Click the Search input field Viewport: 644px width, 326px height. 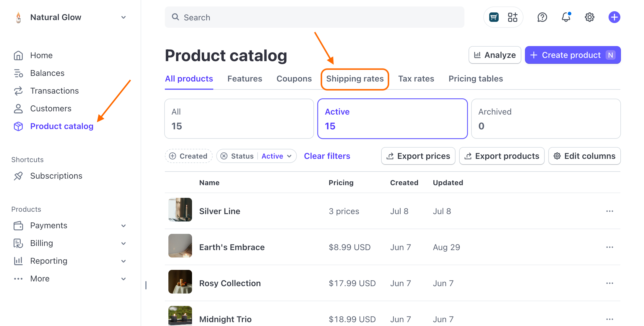point(314,17)
